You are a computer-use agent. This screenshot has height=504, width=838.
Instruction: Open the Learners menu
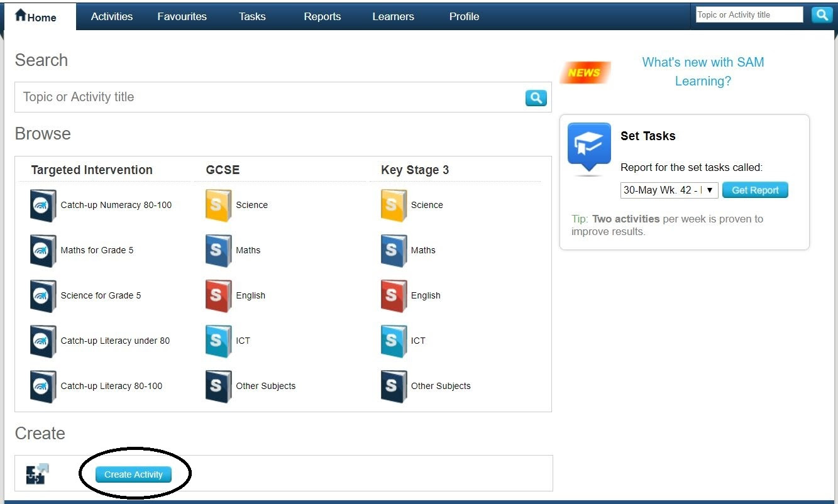[x=394, y=17]
